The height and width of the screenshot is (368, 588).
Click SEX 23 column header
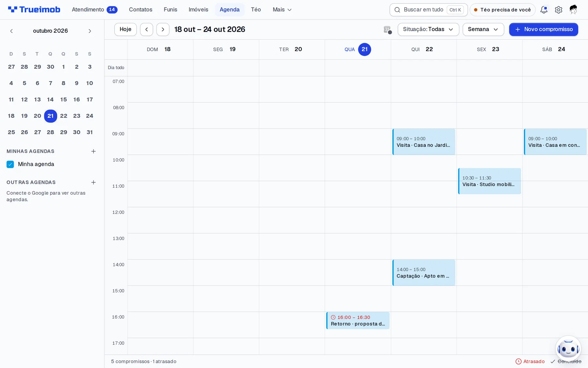point(489,49)
